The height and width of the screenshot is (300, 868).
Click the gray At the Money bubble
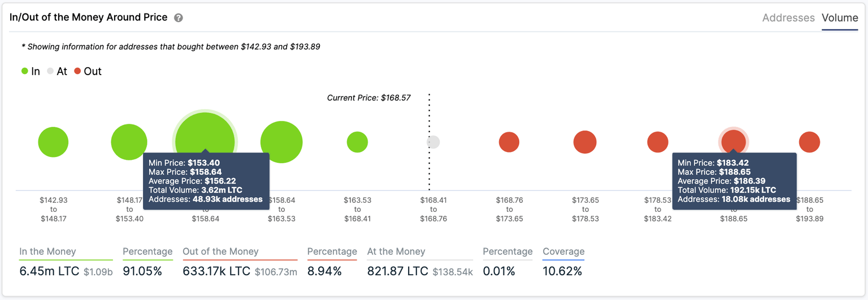(433, 142)
